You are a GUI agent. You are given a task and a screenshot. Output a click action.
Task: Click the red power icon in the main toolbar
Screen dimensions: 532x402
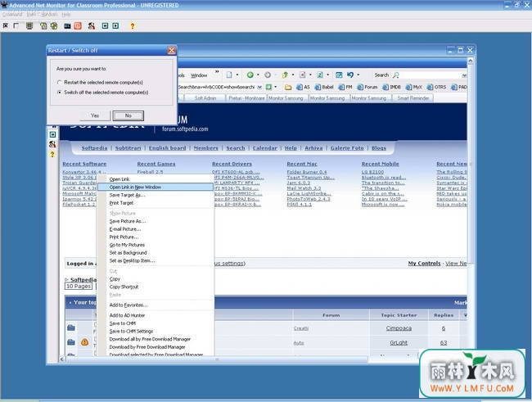pyautogui.click(x=78, y=26)
